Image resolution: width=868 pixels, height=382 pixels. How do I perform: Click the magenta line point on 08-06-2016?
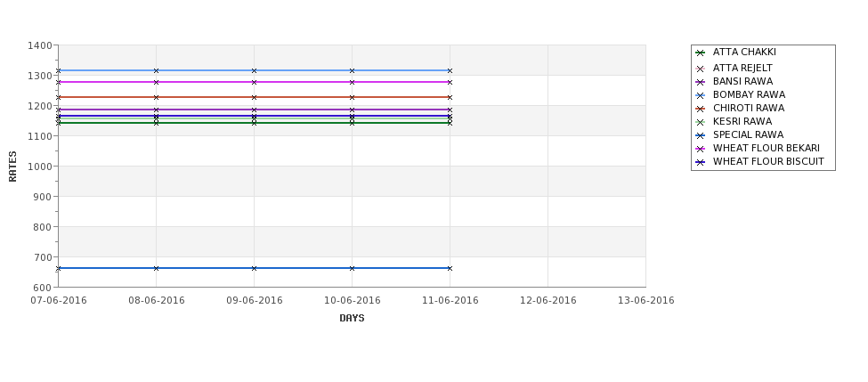tap(156, 82)
